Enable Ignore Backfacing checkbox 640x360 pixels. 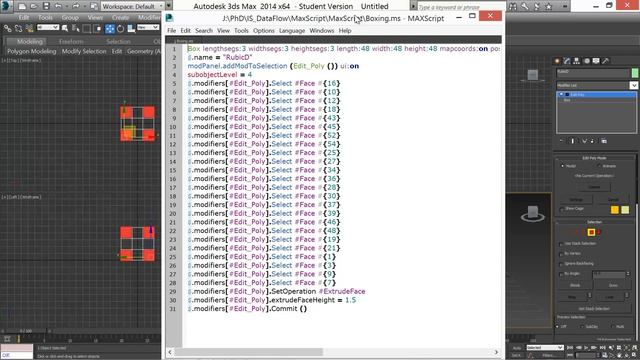(562, 264)
